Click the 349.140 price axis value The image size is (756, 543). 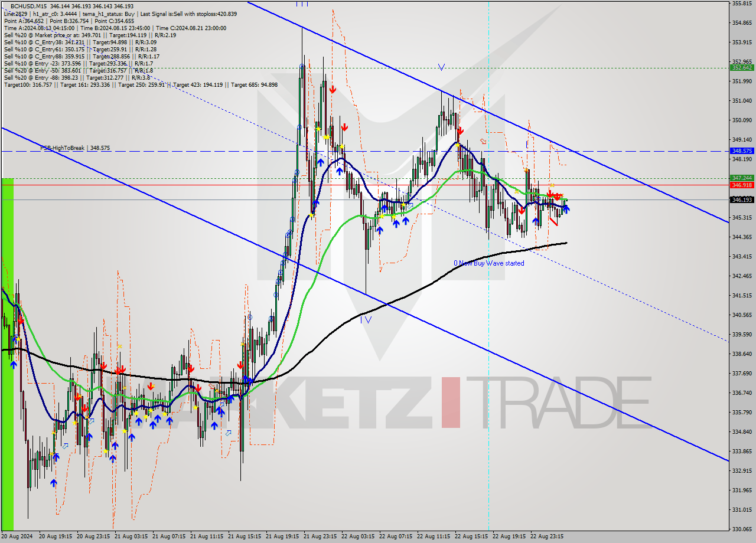742,140
